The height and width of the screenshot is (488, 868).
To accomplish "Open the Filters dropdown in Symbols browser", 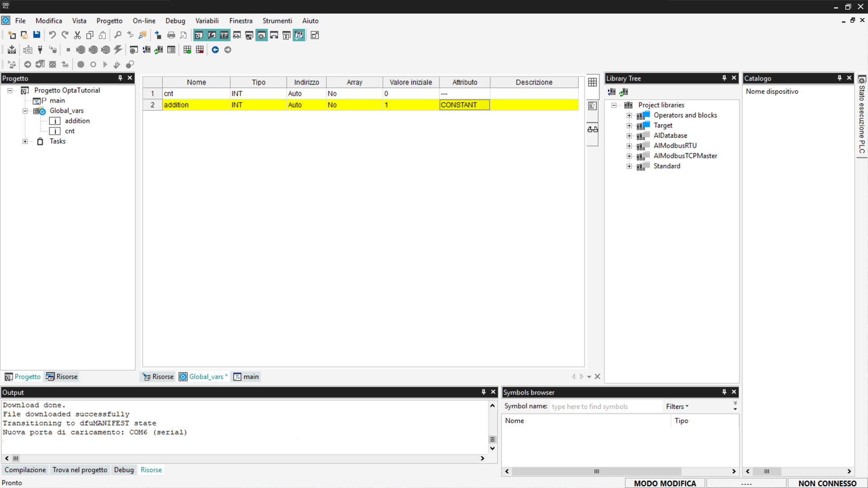I will pyautogui.click(x=677, y=406).
